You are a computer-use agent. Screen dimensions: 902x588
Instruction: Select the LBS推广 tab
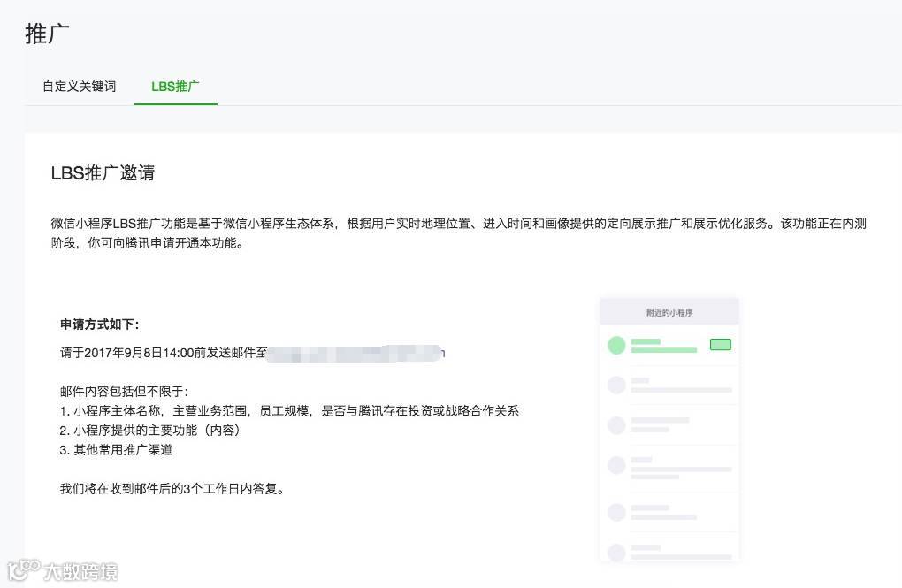click(175, 87)
